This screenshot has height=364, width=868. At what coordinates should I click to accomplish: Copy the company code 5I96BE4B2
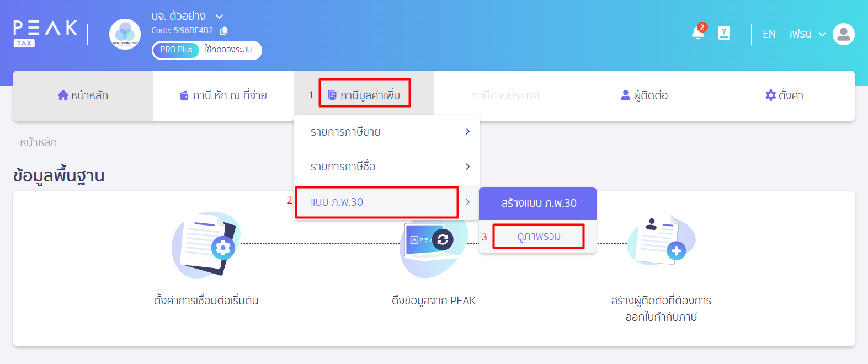click(223, 31)
